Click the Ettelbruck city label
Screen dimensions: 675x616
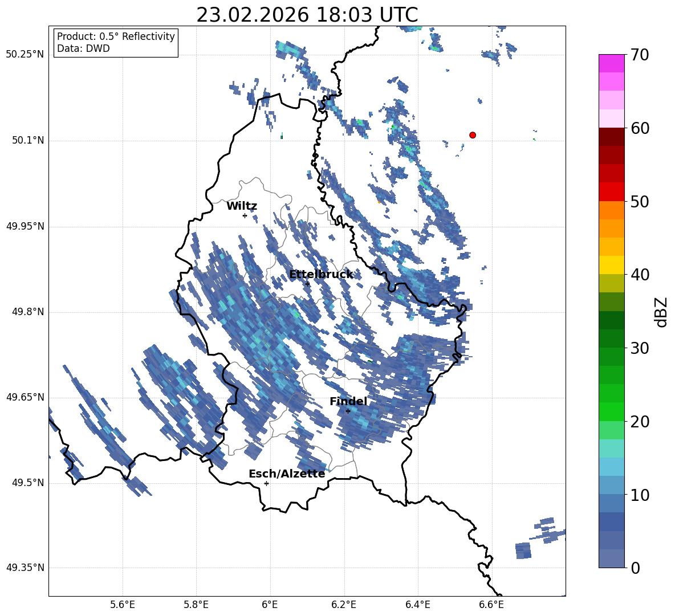coord(321,275)
